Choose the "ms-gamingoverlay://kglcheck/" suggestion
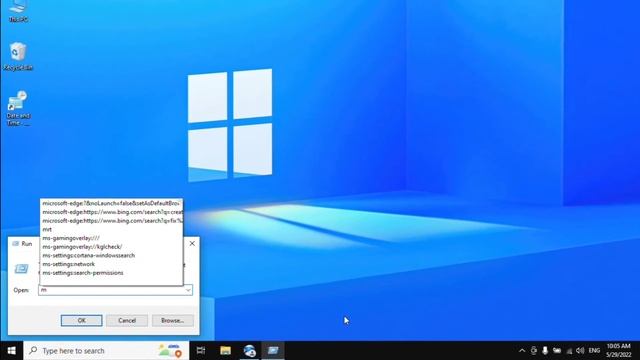Image resolution: width=640 pixels, height=360 pixels. pos(111,247)
